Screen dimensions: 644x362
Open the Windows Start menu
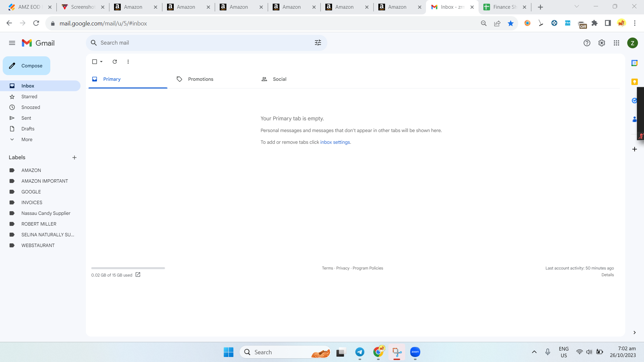(229, 352)
